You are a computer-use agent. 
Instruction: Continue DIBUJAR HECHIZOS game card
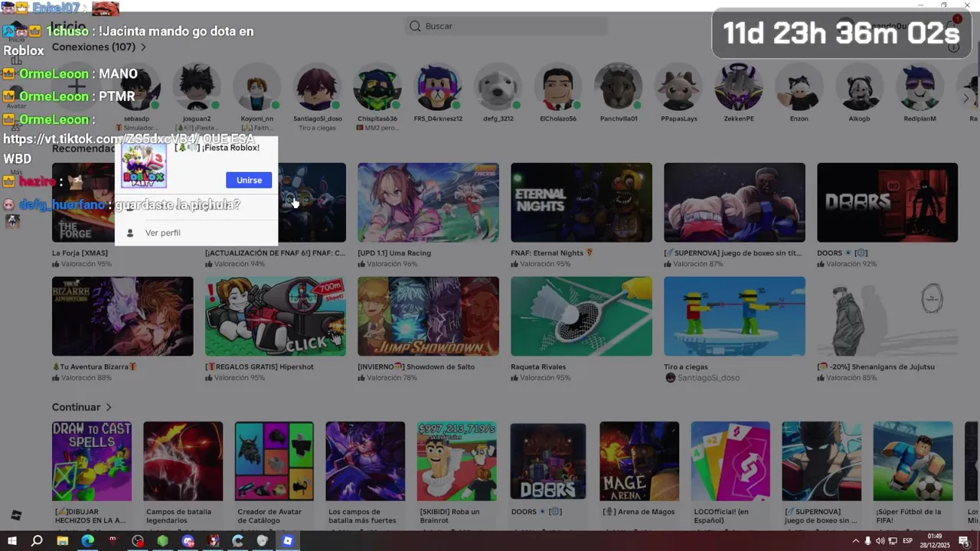tap(92, 461)
